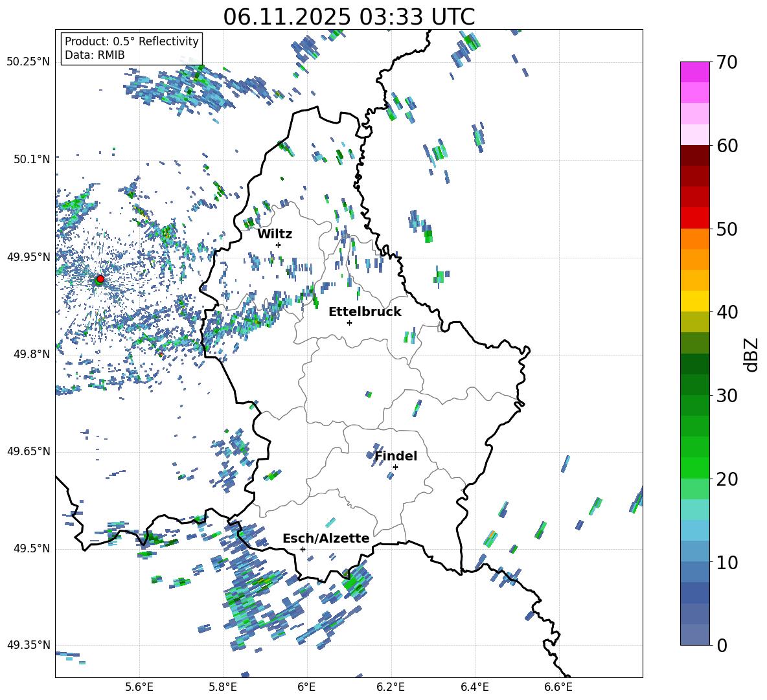Viewport: 767px width, 700px height.
Task: Click the Findel station cross marker
Action: (395, 467)
